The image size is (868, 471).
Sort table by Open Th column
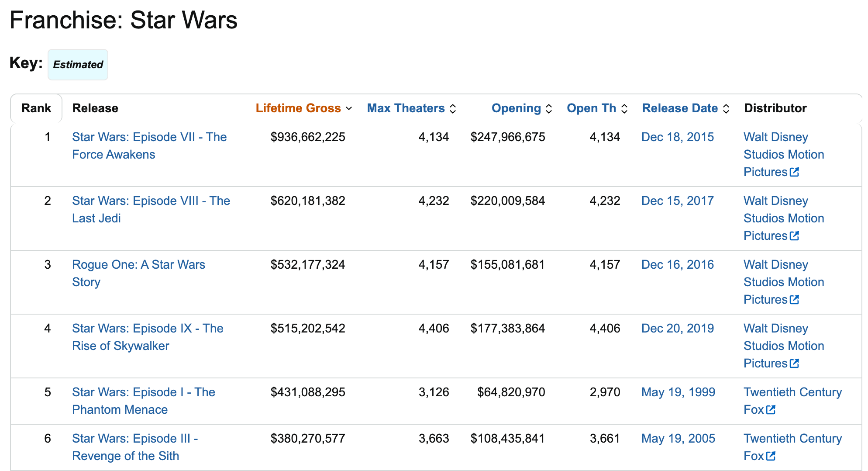pyautogui.click(x=597, y=108)
